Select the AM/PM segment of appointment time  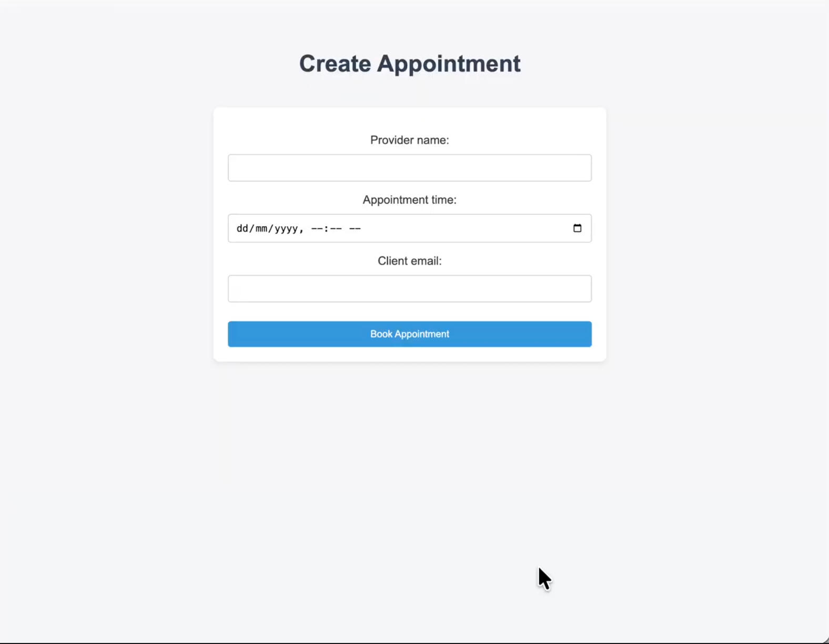[x=357, y=228]
